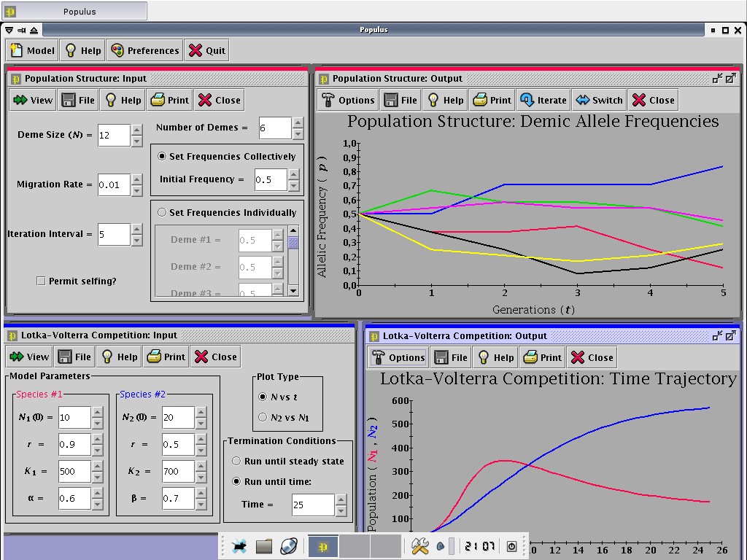The image size is (747, 560).
Task: Decrease K2 value with down arrow
Action: pyautogui.click(x=201, y=477)
